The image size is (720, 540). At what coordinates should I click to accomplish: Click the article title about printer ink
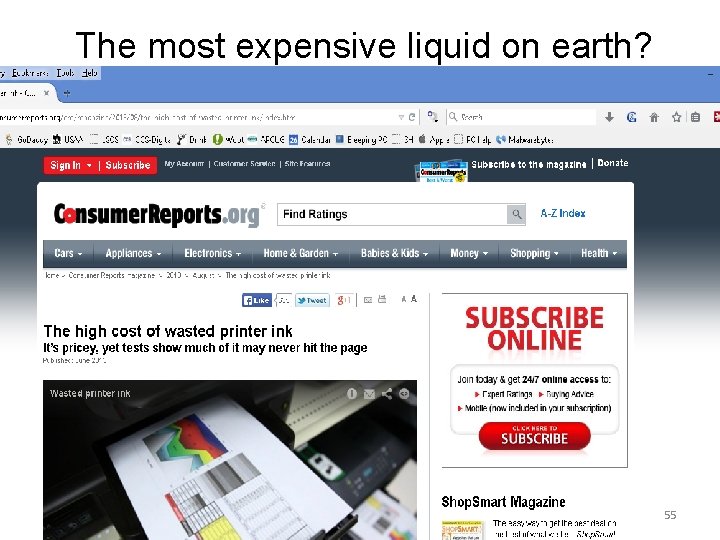pos(168,331)
